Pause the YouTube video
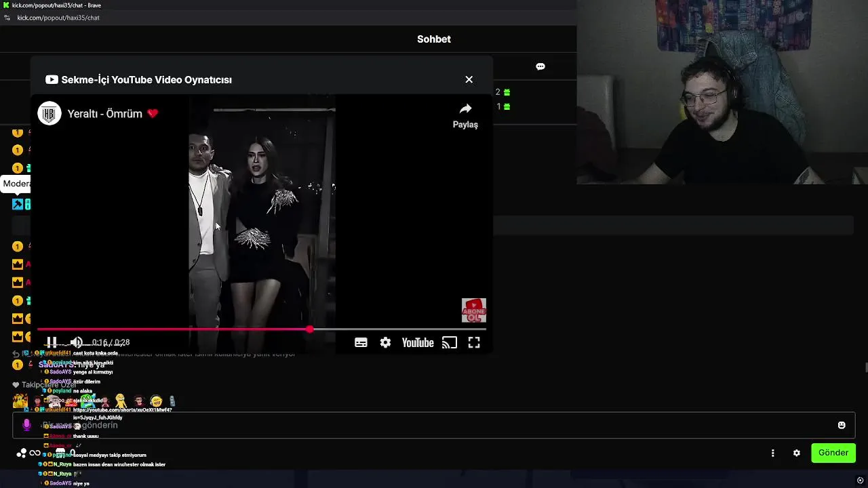The height and width of the screenshot is (488, 868). click(x=52, y=342)
